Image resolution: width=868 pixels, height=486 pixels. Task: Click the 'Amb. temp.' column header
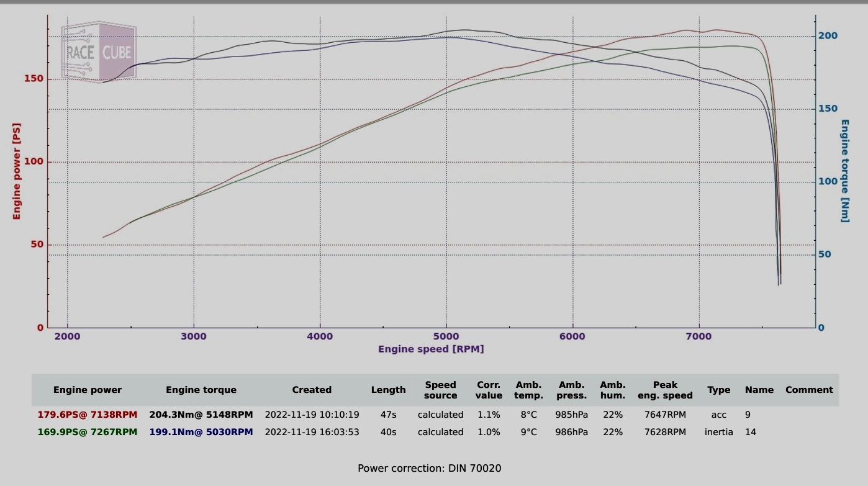point(529,390)
